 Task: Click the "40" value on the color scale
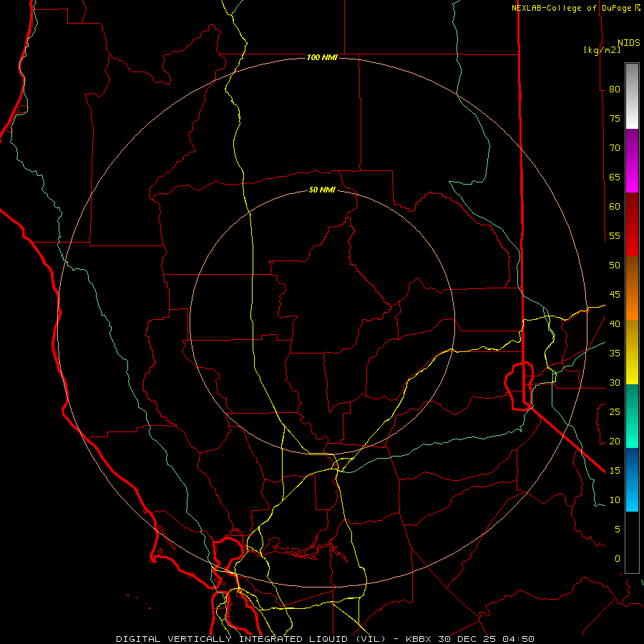pos(615,323)
